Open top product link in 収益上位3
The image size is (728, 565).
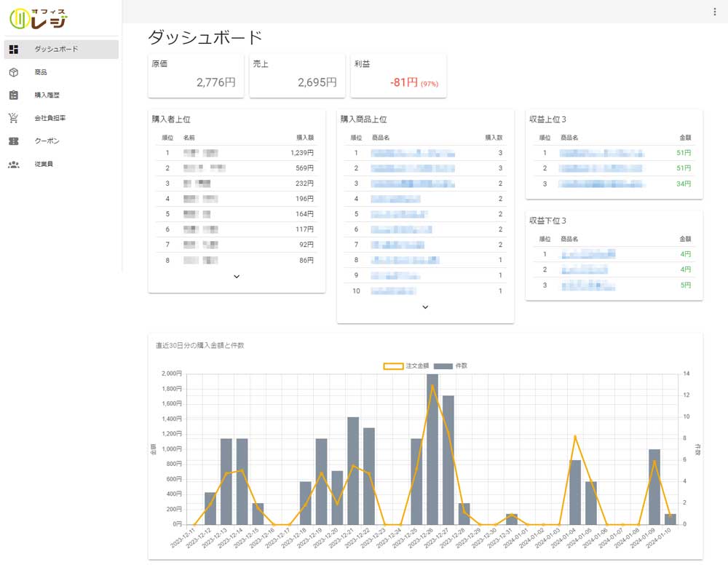(x=601, y=153)
